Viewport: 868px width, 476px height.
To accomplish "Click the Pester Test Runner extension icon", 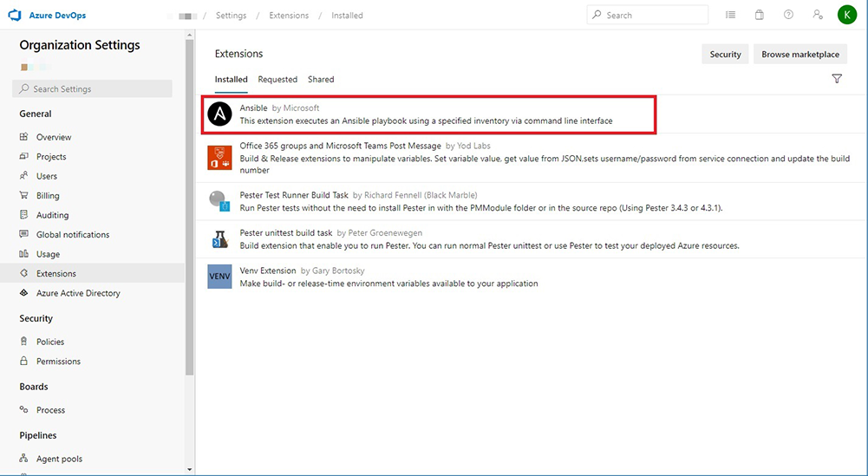I will point(219,201).
